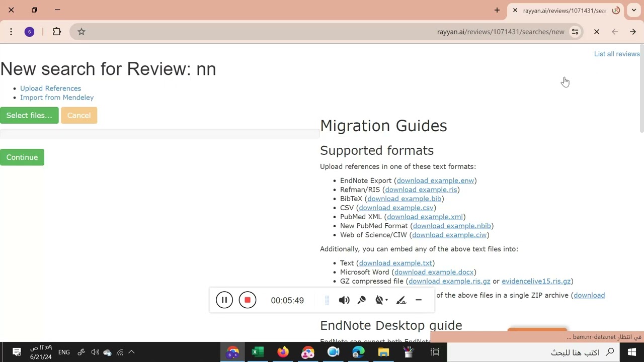The image size is (644, 362).
Task: Download example.ris.gz file
Action: 449,281
